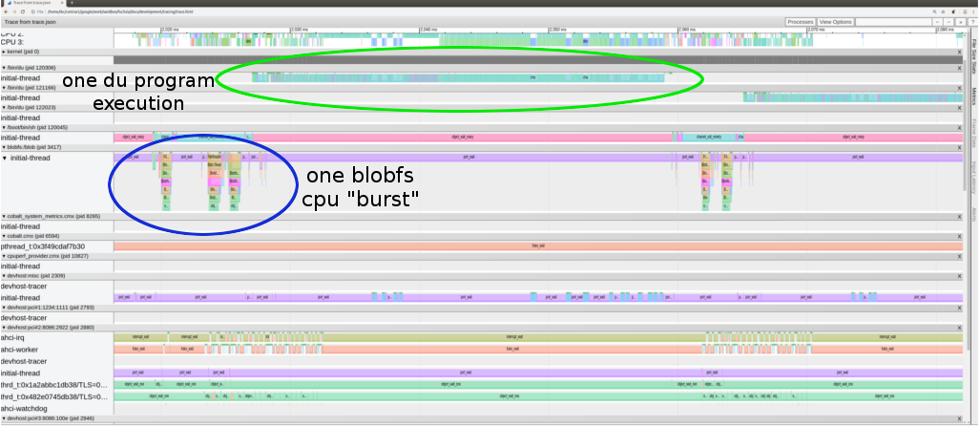The image size is (980, 427).
Task: Expand the kernel (pid 0) process
Action: 4,51
